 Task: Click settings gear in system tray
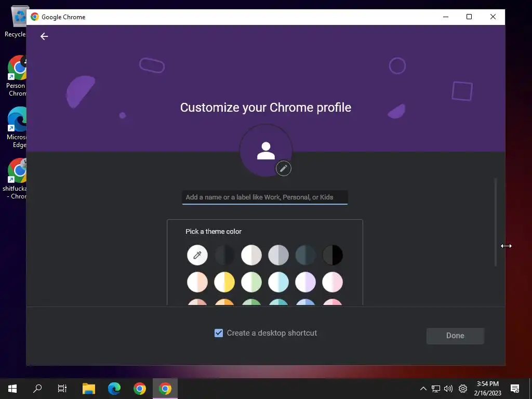click(463, 389)
